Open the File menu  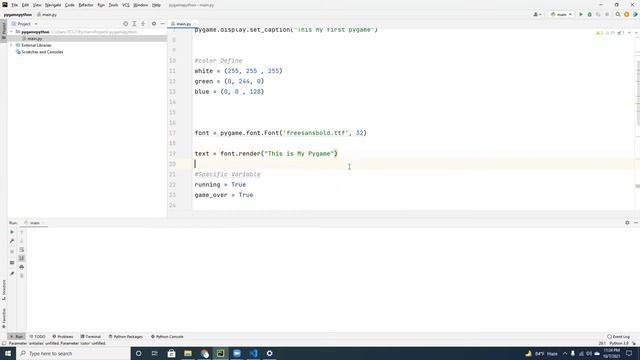[x=14, y=5]
